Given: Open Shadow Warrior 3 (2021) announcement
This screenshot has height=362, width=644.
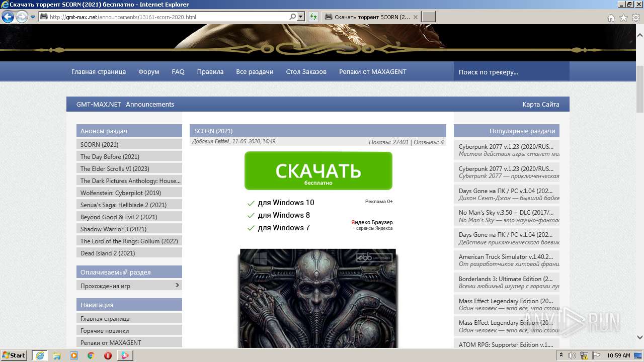Looking at the screenshot, I should (129, 229).
